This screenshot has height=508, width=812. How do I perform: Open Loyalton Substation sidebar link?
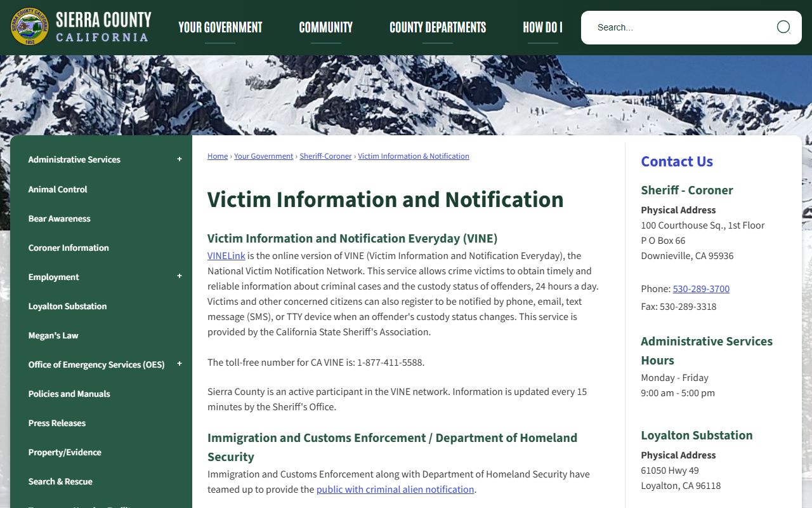(x=67, y=306)
